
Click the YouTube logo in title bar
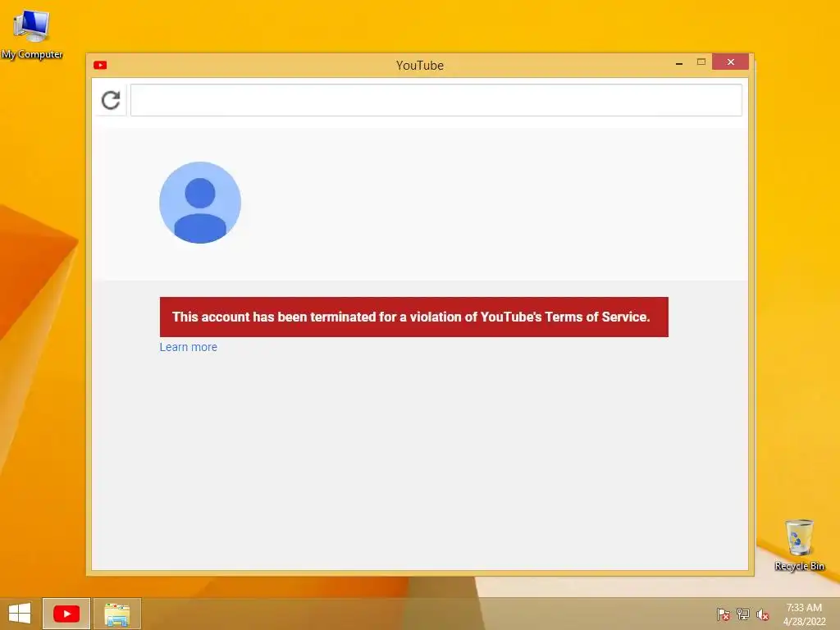[x=100, y=66]
